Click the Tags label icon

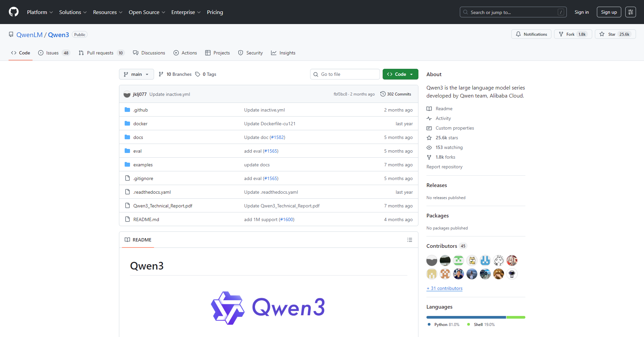point(198,74)
